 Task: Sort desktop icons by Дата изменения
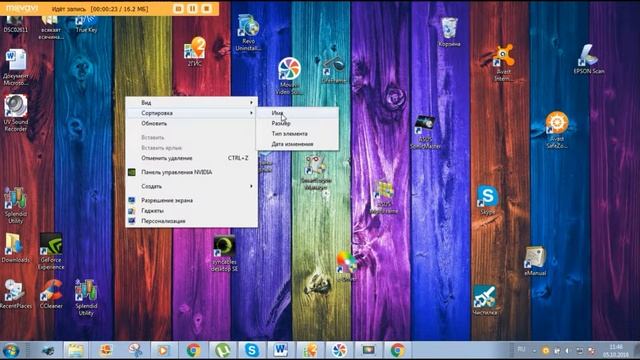coord(297,144)
